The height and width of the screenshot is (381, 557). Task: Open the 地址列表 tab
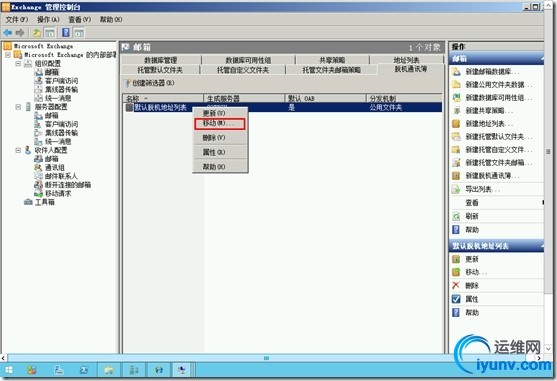tap(406, 60)
